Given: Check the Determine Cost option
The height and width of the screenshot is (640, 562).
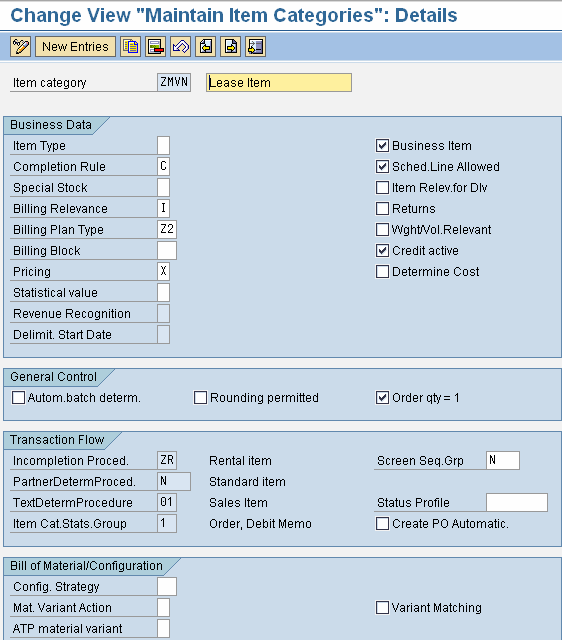Looking at the screenshot, I should tap(382, 271).
